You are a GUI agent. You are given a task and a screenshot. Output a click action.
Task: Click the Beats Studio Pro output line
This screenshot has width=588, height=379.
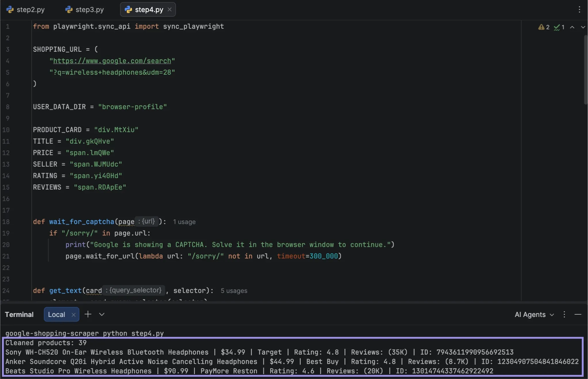point(249,371)
